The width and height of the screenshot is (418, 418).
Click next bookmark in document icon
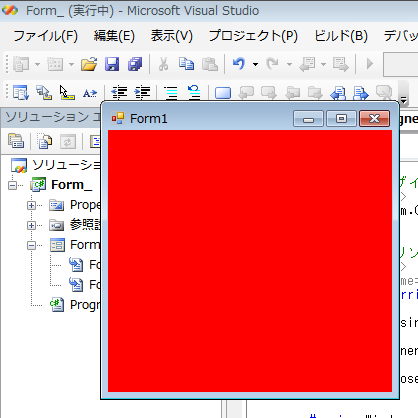[x=361, y=92]
